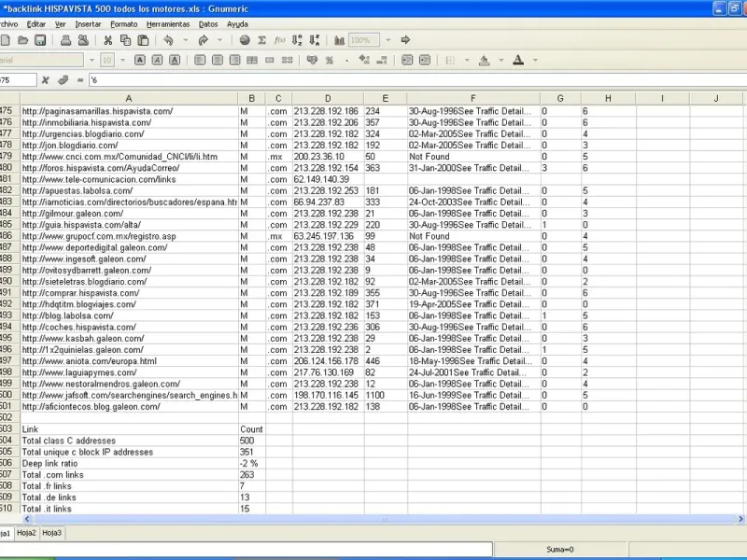Copy the selected cells
This screenshot has height=560, width=747.
(125, 40)
